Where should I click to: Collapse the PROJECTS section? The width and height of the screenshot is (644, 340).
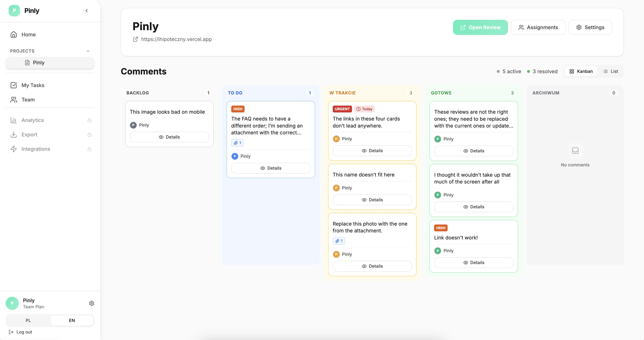tap(88, 51)
